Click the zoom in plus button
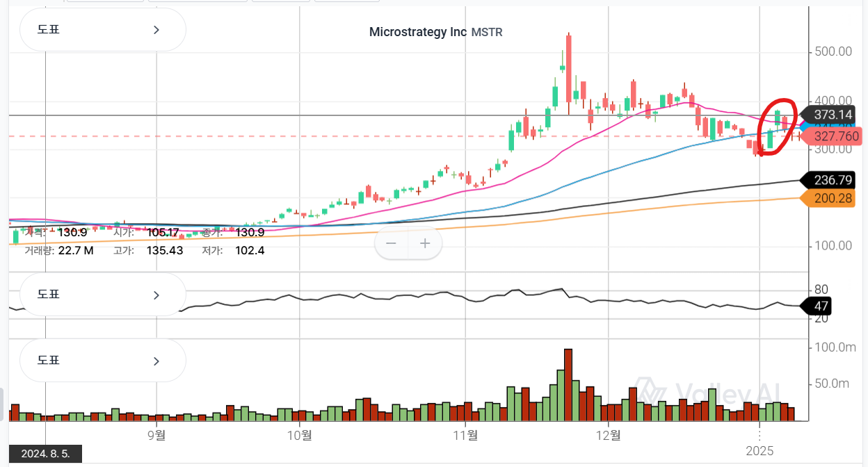The width and height of the screenshot is (868, 467). [x=426, y=243]
